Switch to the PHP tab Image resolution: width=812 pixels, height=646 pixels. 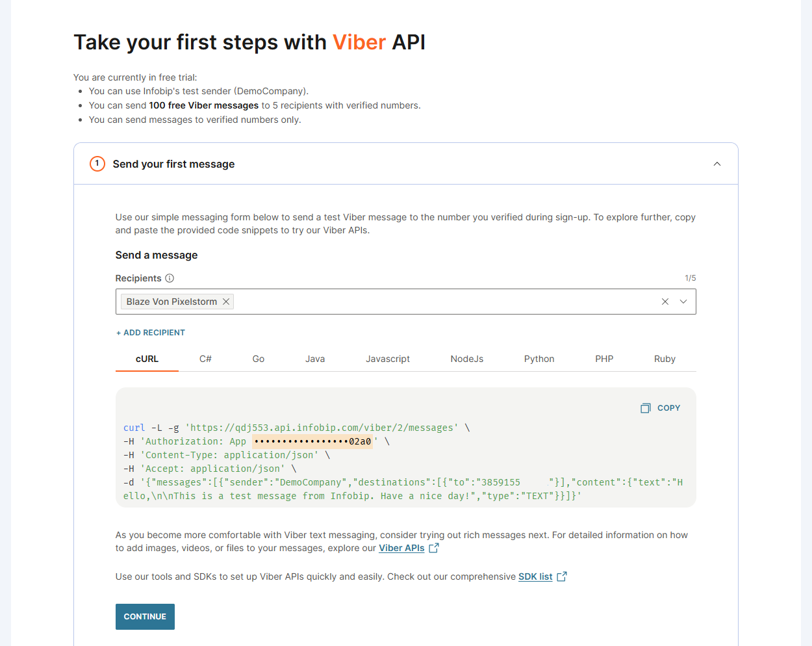click(604, 359)
